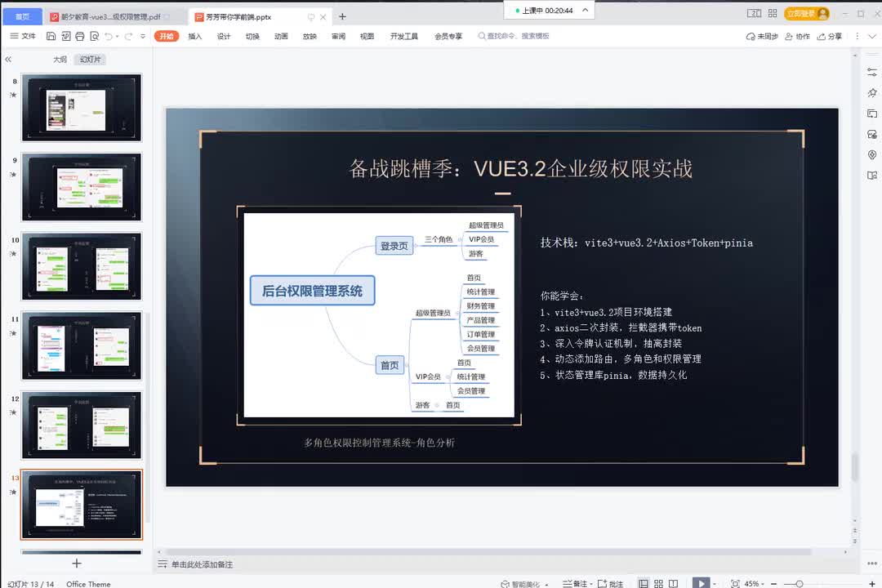Start slideshow with play button
Screen dimensions: 882x588
pyautogui.click(x=701, y=583)
